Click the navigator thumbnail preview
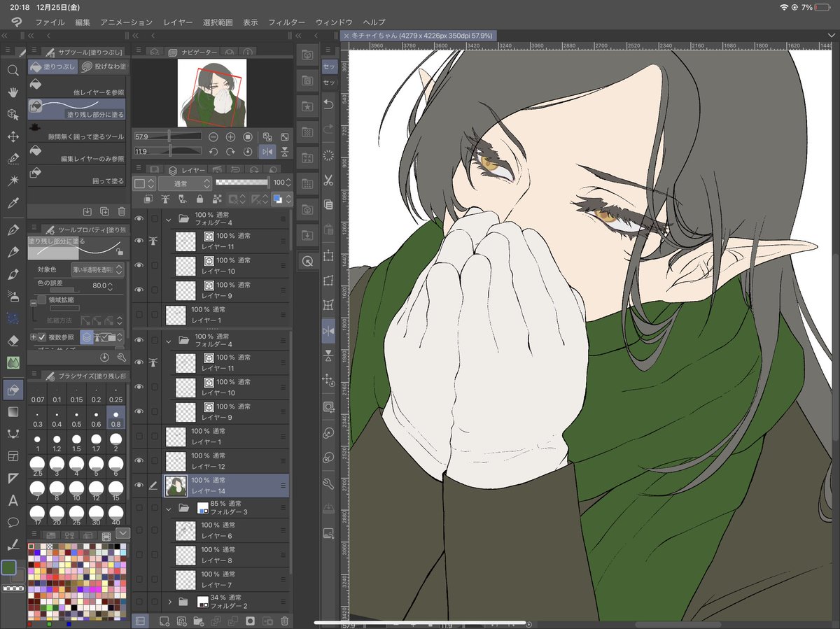This screenshot has width=840, height=629. click(x=211, y=92)
